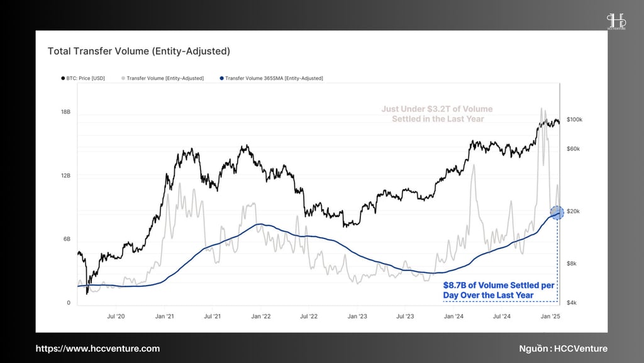Click the Nguồn: HCCVenture source text
Viewport: 644px width, 363px height.
click(x=563, y=349)
